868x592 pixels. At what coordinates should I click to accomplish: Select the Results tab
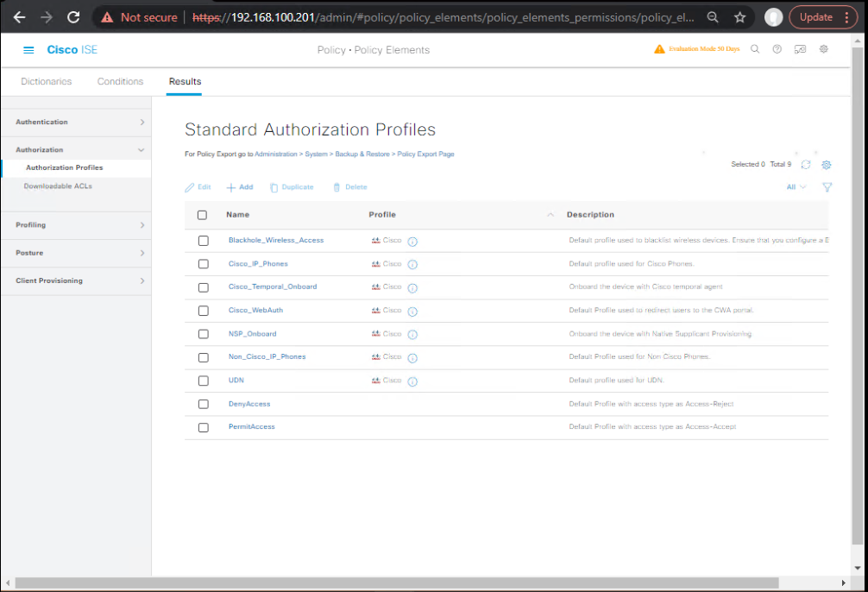(x=185, y=81)
